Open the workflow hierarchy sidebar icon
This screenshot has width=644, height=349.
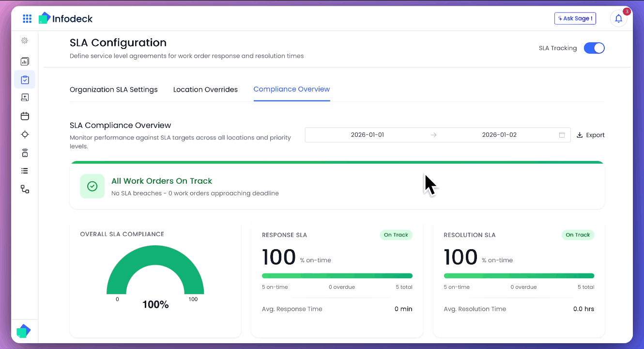pos(25,189)
